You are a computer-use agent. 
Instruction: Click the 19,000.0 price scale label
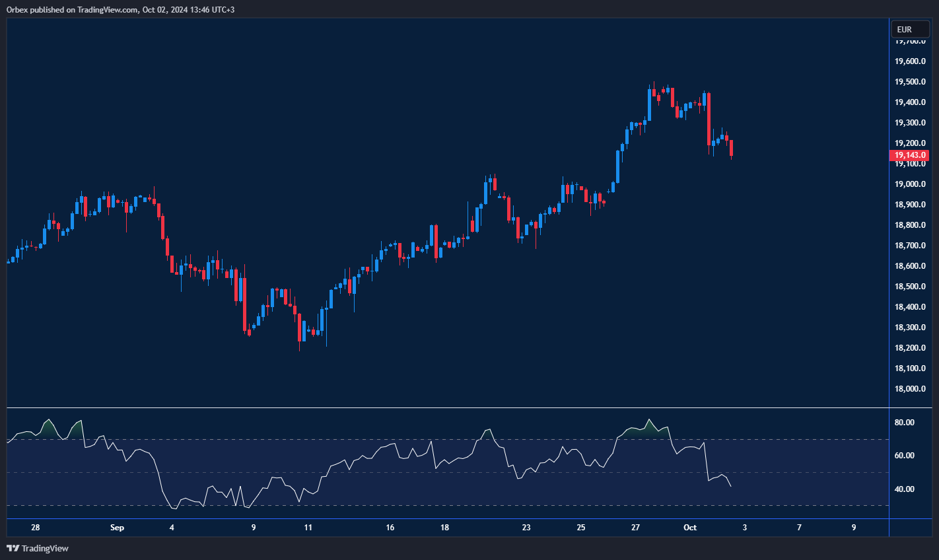coord(909,184)
